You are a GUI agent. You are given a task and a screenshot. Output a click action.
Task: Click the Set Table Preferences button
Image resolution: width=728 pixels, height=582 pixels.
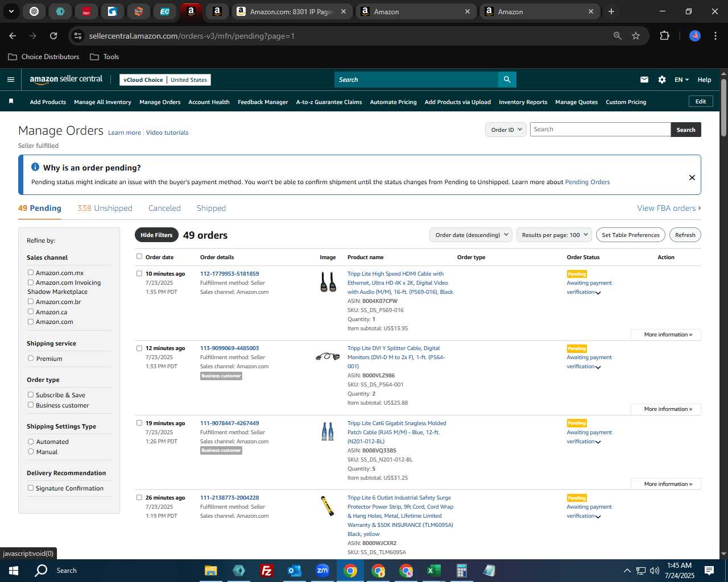pyautogui.click(x=631, y=235)
